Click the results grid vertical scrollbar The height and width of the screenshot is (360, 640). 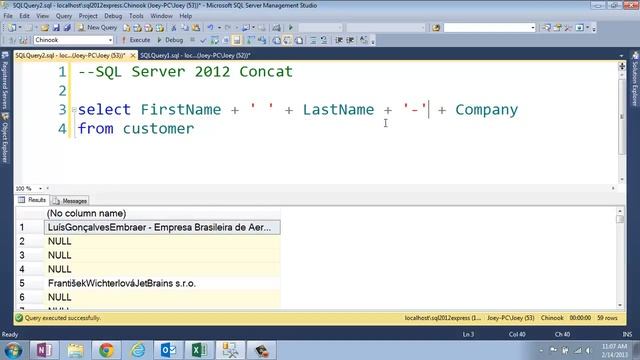(620, 258)
